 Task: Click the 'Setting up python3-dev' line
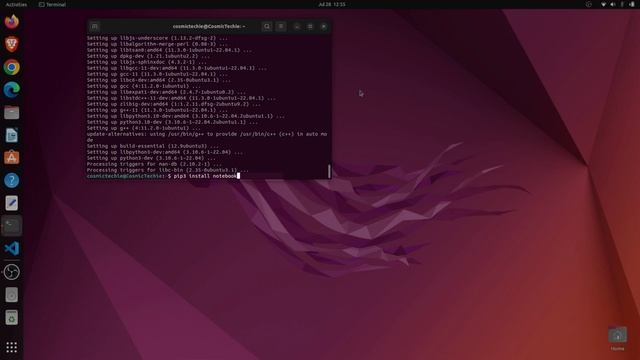(x=151, y=158)
